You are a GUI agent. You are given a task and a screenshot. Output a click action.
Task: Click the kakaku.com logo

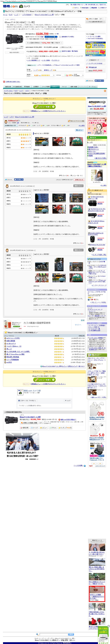[10, 6]
